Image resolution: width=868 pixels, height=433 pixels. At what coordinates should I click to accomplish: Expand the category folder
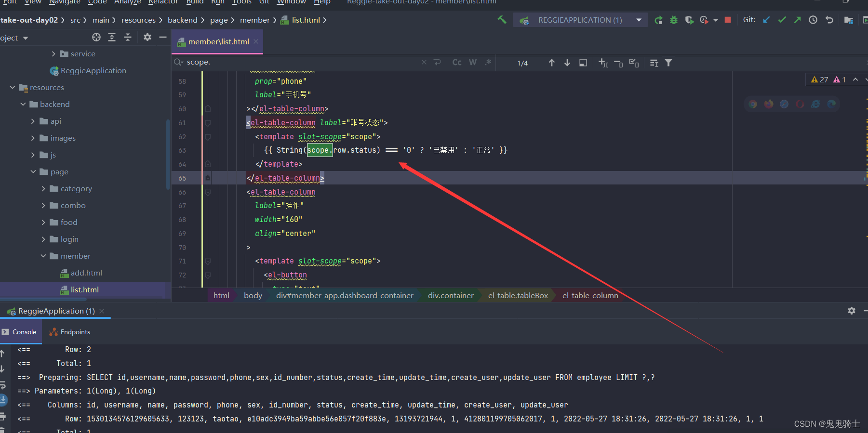click(x=43, y=189)
